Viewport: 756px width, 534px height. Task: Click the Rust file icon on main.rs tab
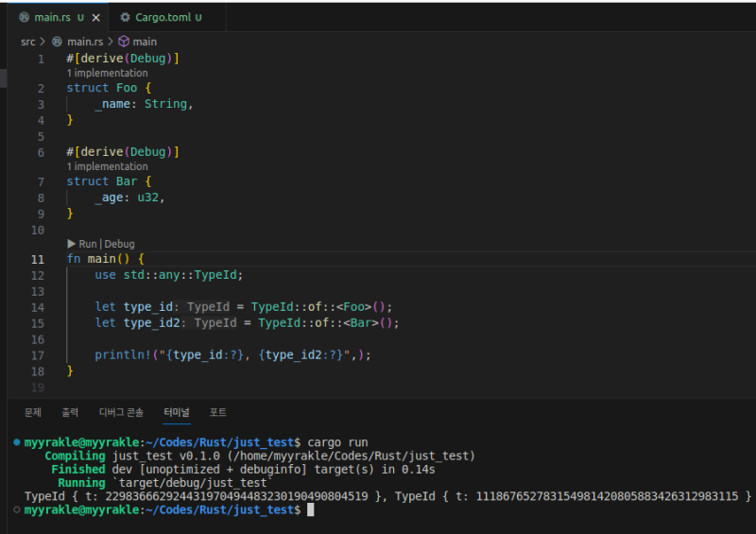coord(24,17)
